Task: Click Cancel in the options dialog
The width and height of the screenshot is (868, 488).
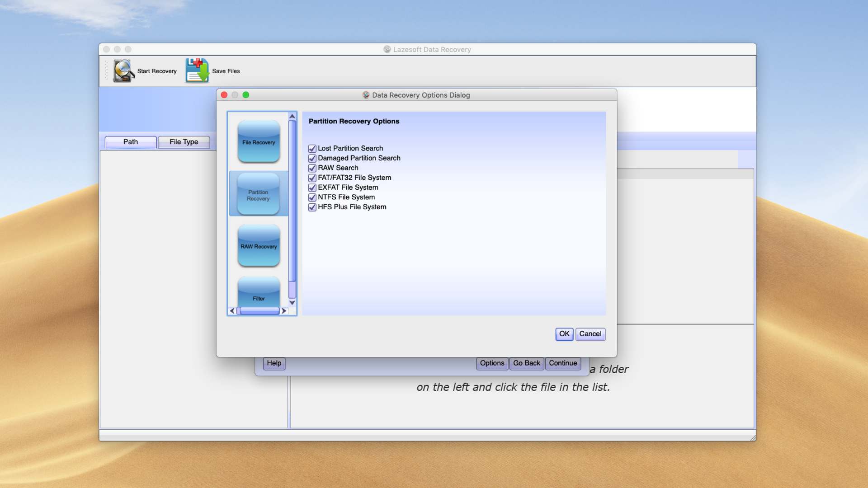Action: click(590, 334)
